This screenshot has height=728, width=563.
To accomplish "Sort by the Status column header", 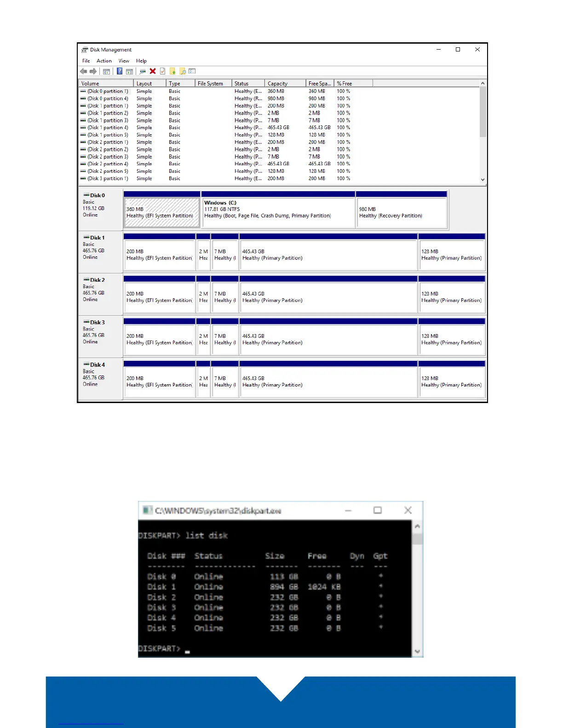I will [248, 84].
